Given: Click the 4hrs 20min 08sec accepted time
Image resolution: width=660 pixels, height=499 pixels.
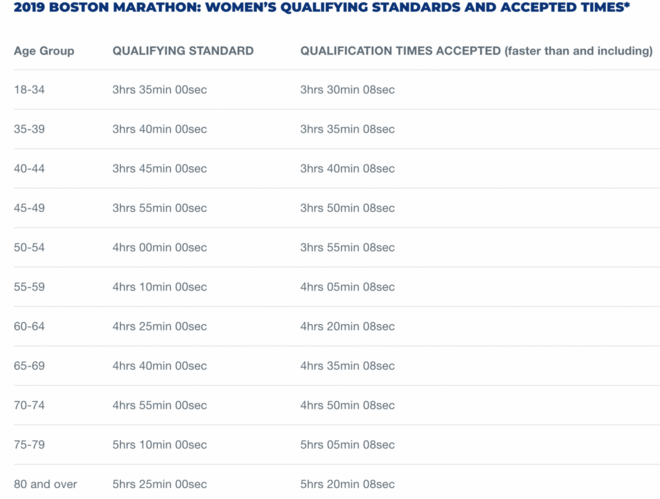Looking at the screenshot, I should (x=347, y=326).
